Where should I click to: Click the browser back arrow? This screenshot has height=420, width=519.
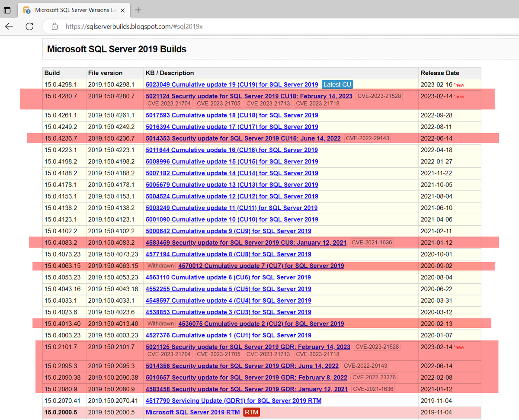click(9, 26)
